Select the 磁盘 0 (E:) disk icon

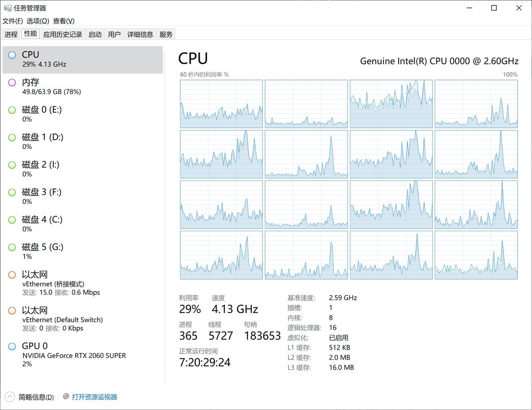pyautogui.click(x=12, y=110)
